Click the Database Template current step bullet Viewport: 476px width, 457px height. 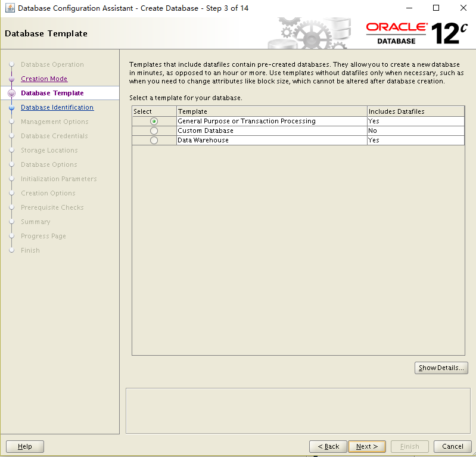coord(11,93)
